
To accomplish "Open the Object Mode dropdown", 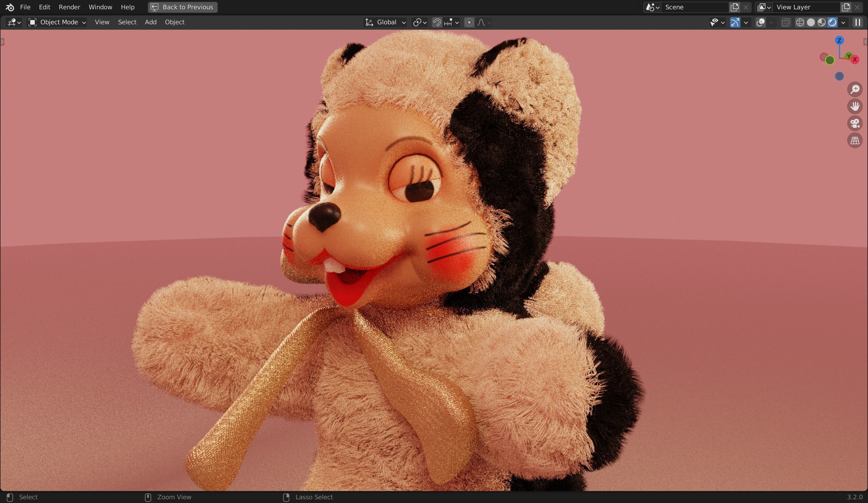I will [57, 22].
